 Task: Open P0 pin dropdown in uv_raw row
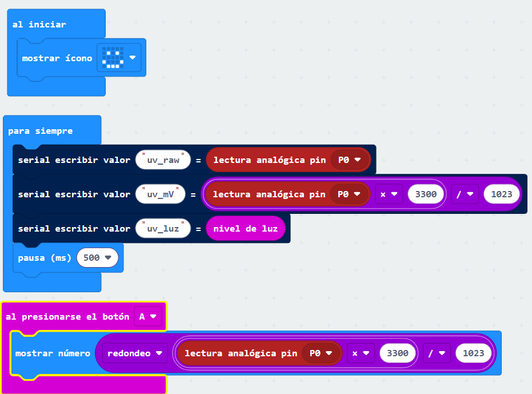click(x=349, y=160)
